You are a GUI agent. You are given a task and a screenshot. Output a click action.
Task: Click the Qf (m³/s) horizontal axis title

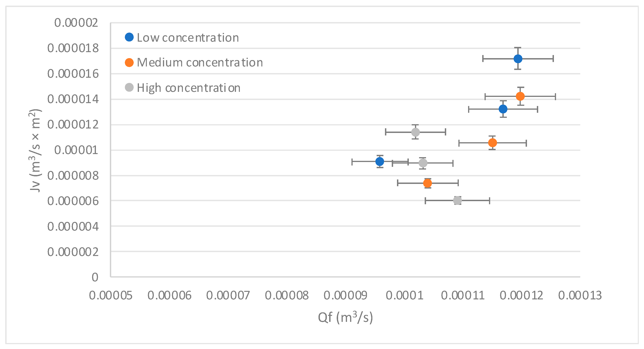(345, 318)
